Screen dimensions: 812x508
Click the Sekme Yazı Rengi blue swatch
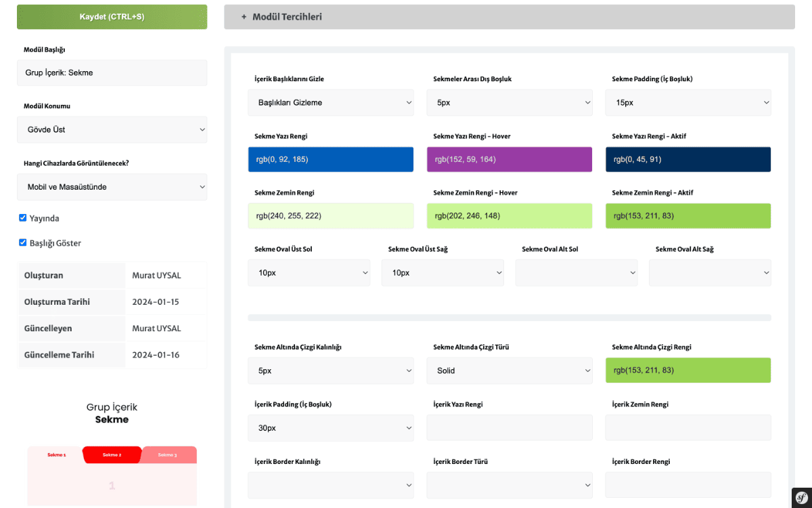pyautogui.click(x=331, y=159)
